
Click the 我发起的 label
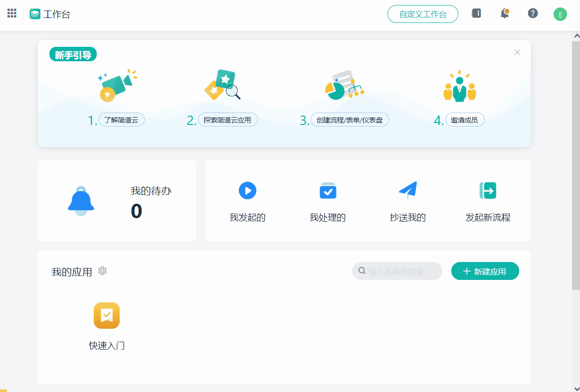(247, 218)
